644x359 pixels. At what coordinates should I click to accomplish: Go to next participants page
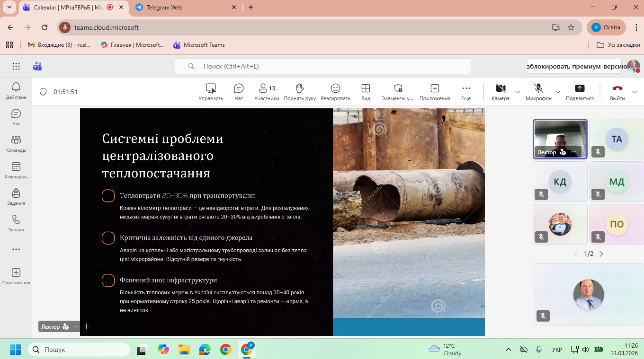point(601,254)
